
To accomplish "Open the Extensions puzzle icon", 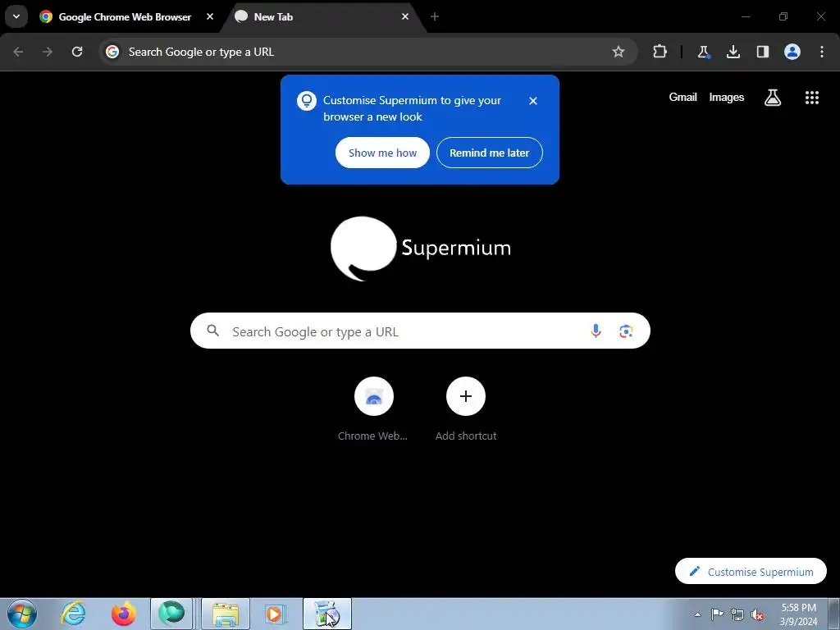I will click(660, 52).
